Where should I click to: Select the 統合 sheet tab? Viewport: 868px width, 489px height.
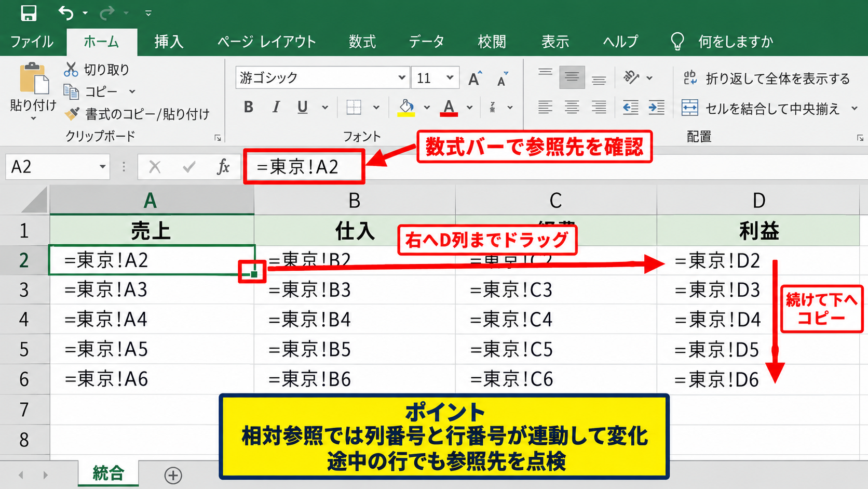[x=108, y=473]
